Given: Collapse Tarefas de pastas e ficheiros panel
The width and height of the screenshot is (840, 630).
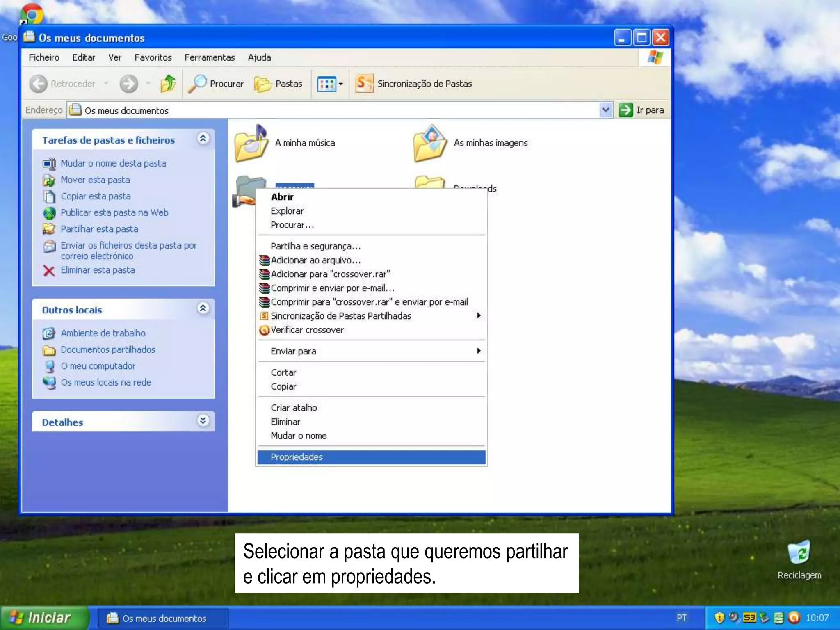Looking at the screenshot, I should tap(203, 139).
